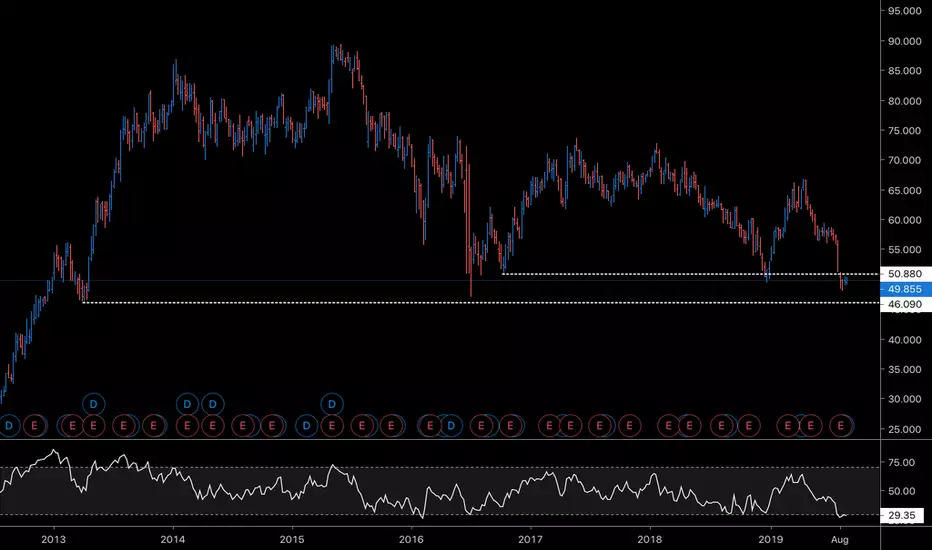Image resolution: width=932 pixels, height=550 pixels.
Task: Click the 50.00 label on the RSI axis
Action: pos(902,491)
